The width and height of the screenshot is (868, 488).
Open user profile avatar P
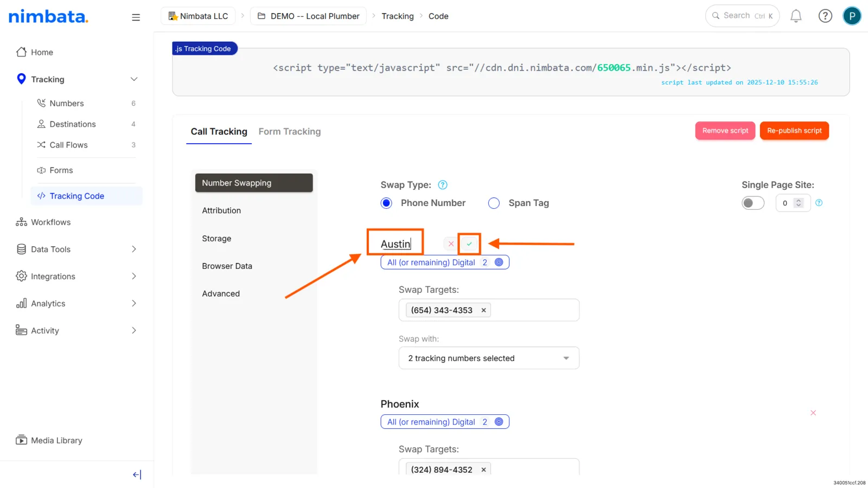(x=852, y=16)
